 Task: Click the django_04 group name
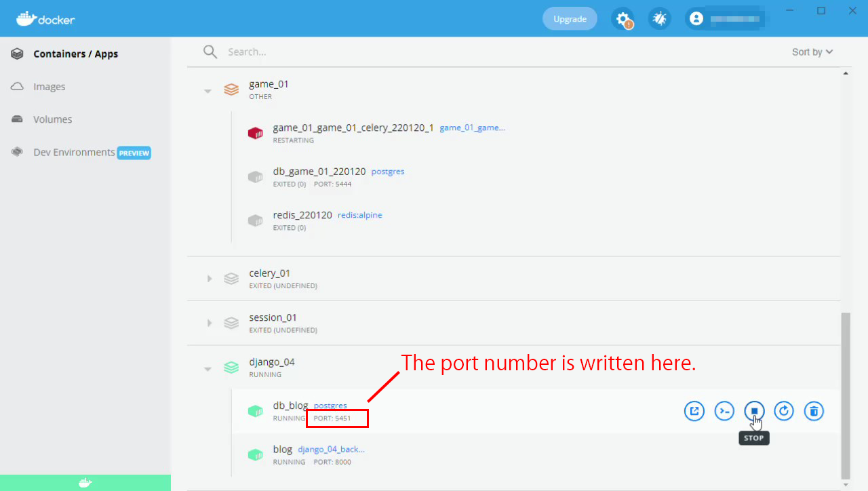click(x=272, y=362)
